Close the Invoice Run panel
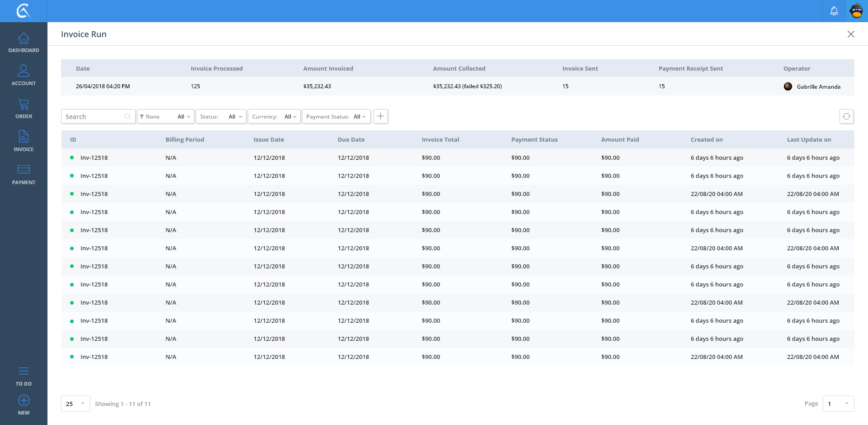The image size is (868, 425). [850, 34]
